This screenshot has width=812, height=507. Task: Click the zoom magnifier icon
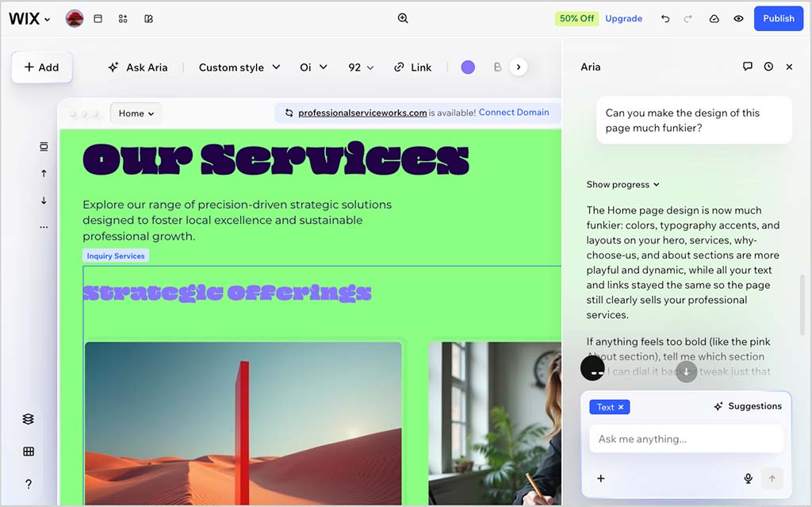click(403, 18)
